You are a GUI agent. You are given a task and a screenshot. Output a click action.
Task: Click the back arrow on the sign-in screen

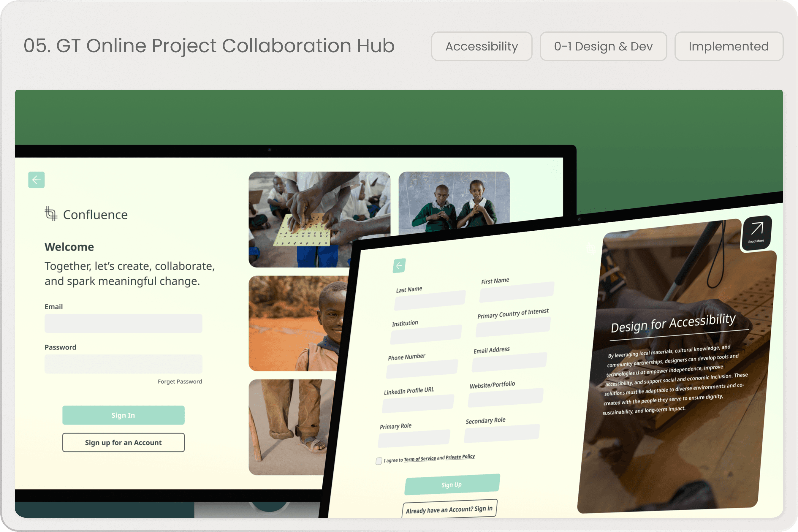pos(36,180)
